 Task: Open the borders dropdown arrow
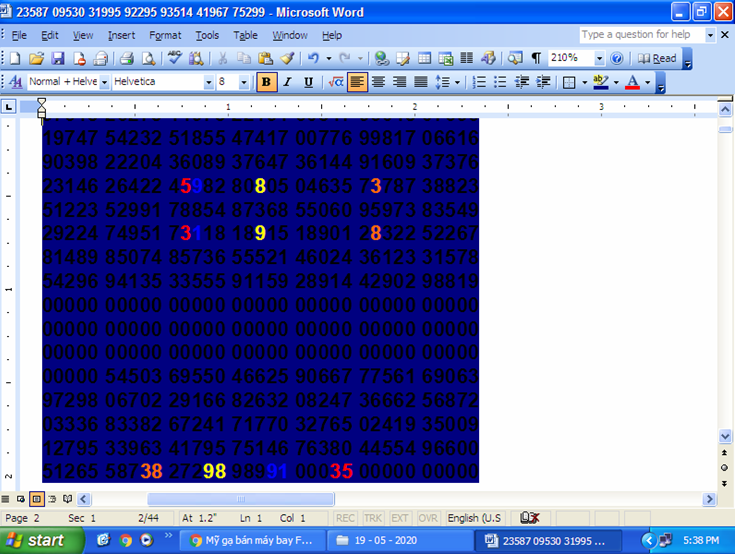tap(585, 83)
